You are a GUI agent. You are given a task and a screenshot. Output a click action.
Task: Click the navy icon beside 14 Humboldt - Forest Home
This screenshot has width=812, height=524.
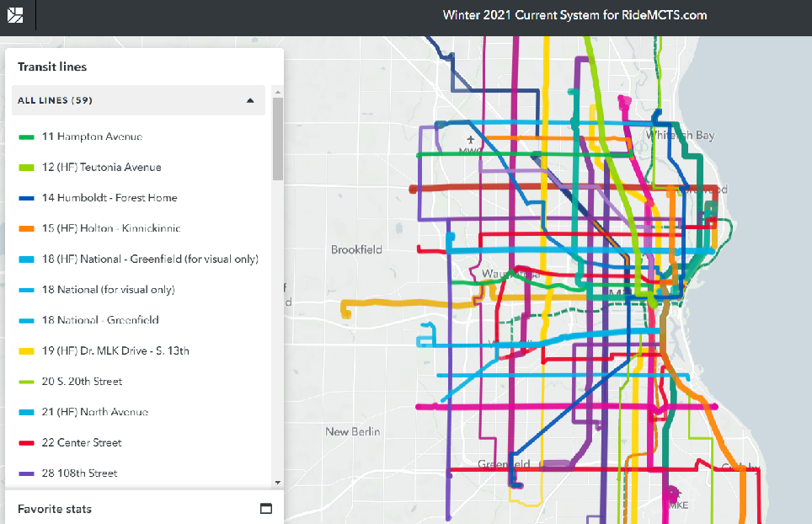[x=25, y=198]
